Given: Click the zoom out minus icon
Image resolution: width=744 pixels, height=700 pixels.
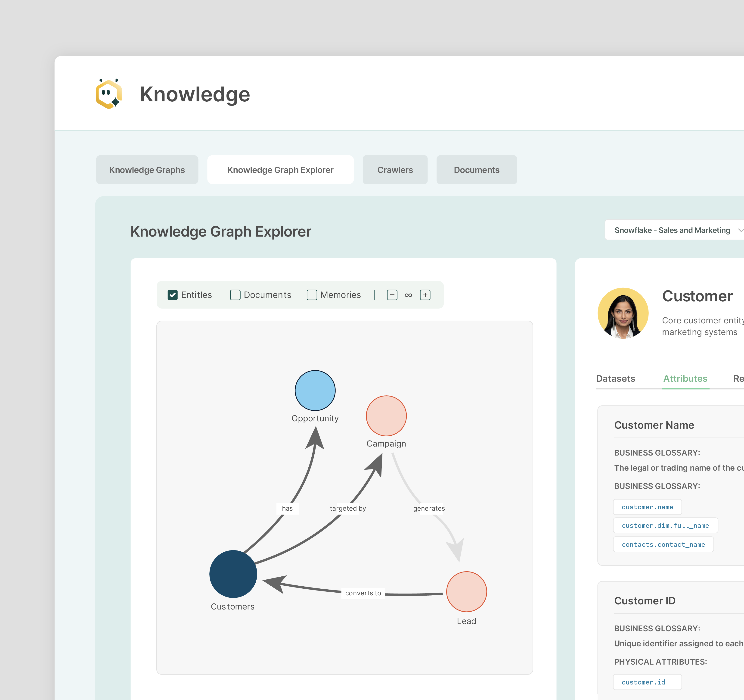Looking at the screenshot, I should pos(392,295).
